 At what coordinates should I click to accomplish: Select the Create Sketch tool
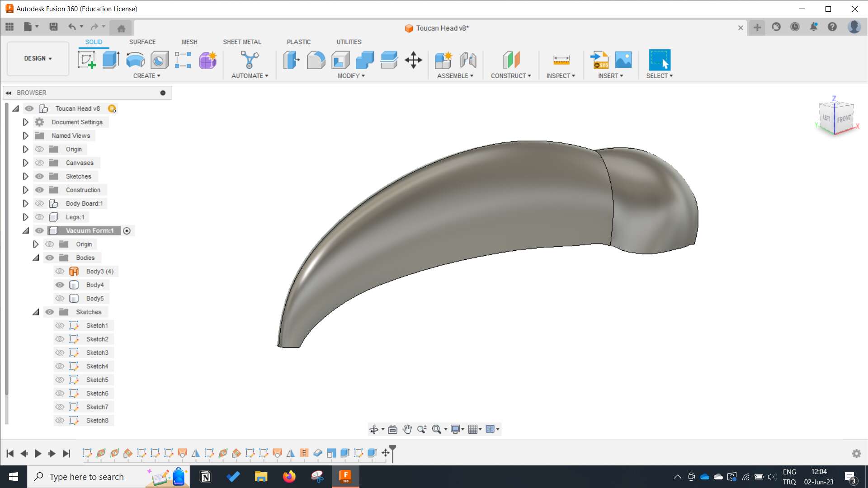[86, 60]
